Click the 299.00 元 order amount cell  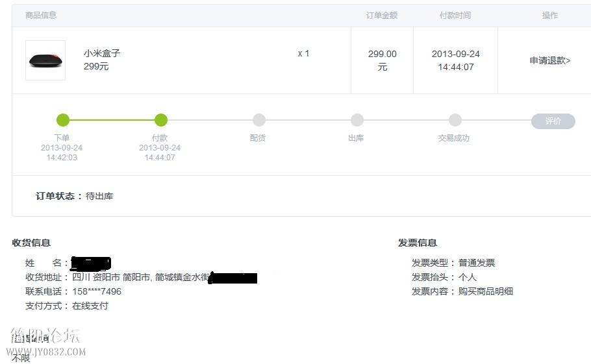[382, 60]
